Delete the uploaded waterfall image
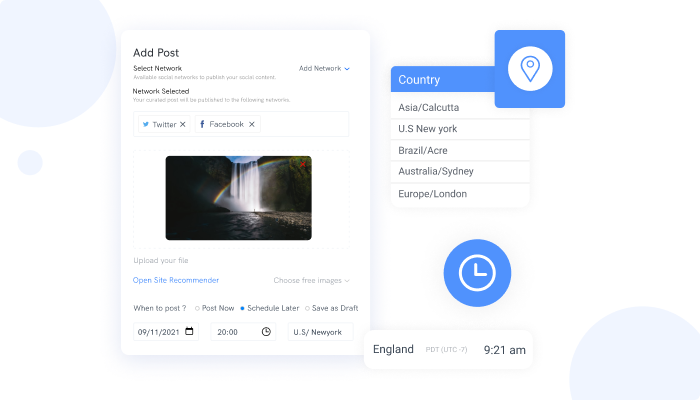700x400 pixels. 303,165
